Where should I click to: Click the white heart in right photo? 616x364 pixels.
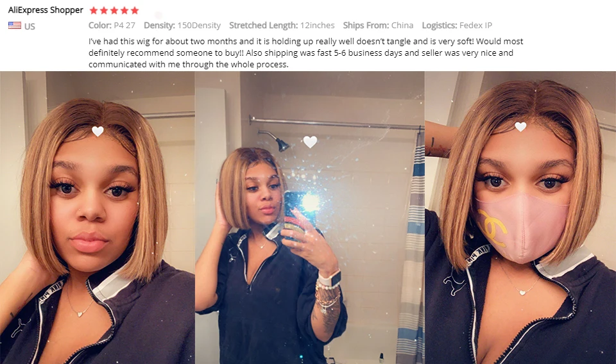pyautogui.click(x=520, y=126)
